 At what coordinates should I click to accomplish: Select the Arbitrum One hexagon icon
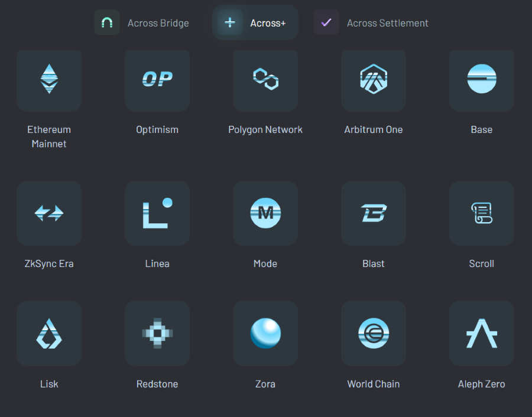click(x=374, y=79)
